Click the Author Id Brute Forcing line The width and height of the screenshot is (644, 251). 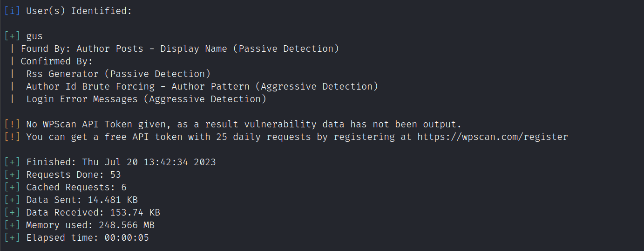pos(202,86)
